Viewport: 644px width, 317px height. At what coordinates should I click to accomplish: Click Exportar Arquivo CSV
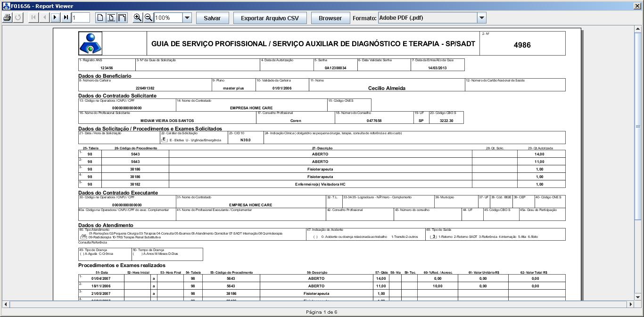(270, 18)
